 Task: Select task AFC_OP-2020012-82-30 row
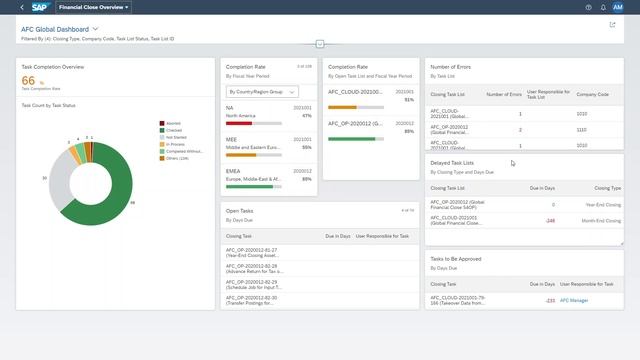(320, 300)
